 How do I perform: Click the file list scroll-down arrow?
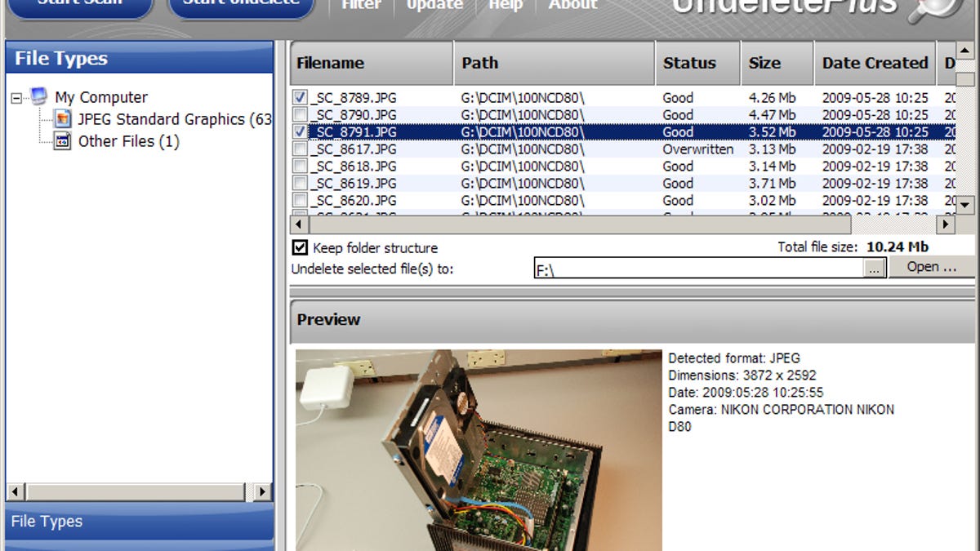coord(965,205)
